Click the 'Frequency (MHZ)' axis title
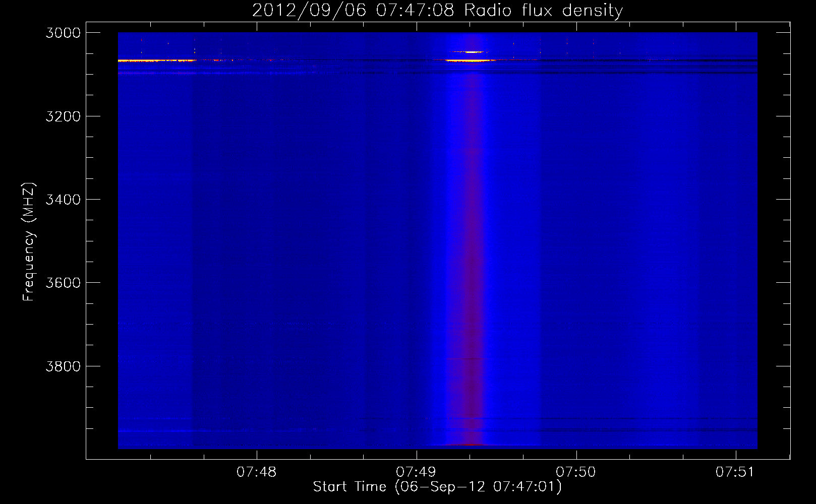Viewport: 816px width, 504px height. point(29,242)
